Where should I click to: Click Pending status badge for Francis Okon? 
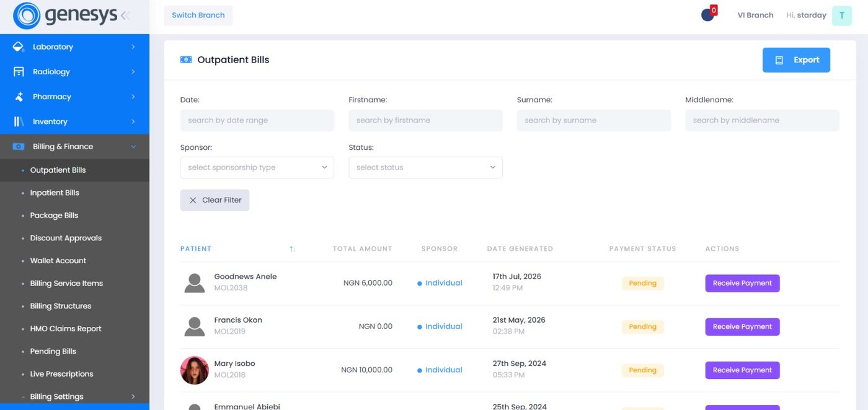click(643, 326)
